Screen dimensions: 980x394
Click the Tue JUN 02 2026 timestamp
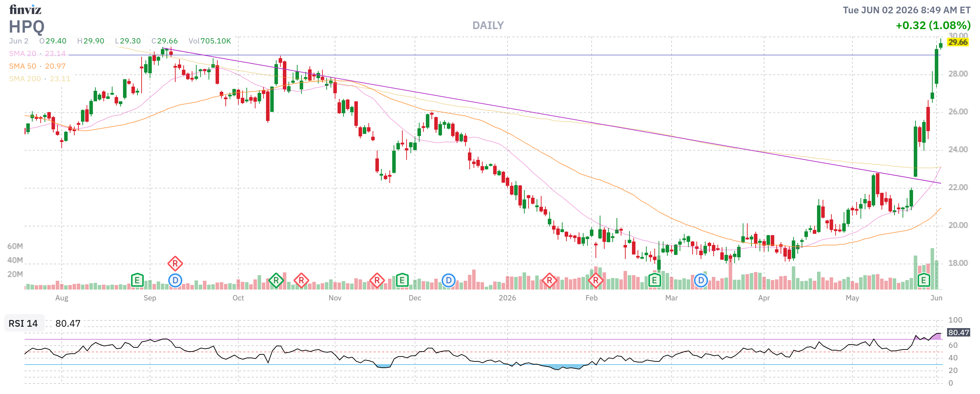tap(907, 10)
